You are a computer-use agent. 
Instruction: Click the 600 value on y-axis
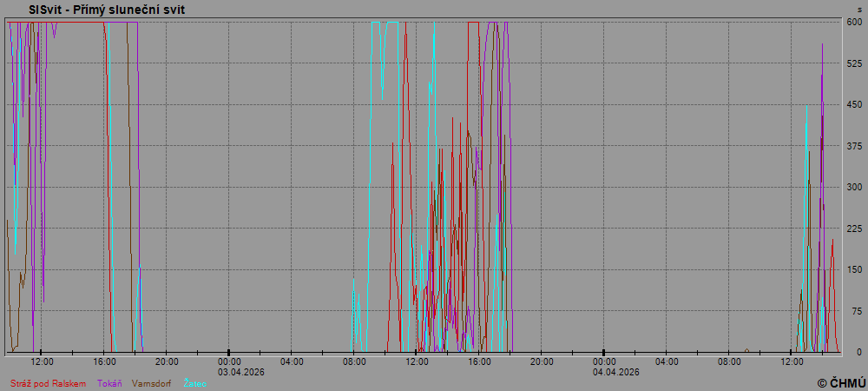[854, 23]
